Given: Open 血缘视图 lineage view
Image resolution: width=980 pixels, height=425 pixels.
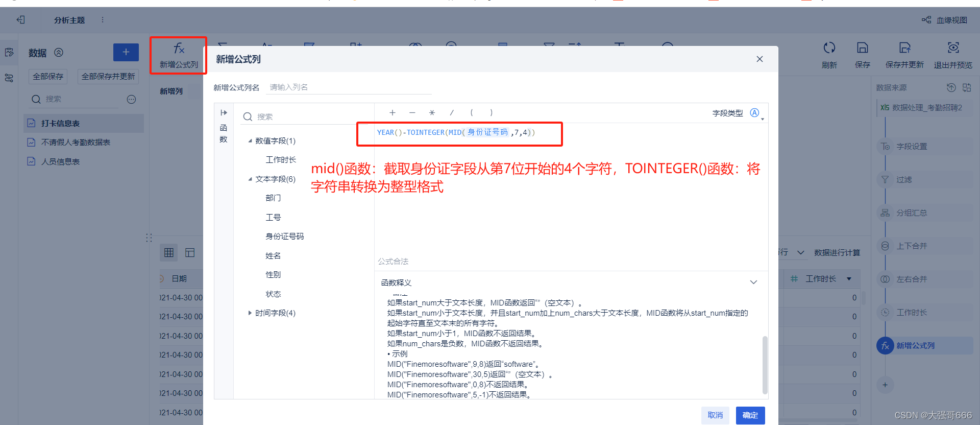Looking at the screenshot, I should 944,20.
